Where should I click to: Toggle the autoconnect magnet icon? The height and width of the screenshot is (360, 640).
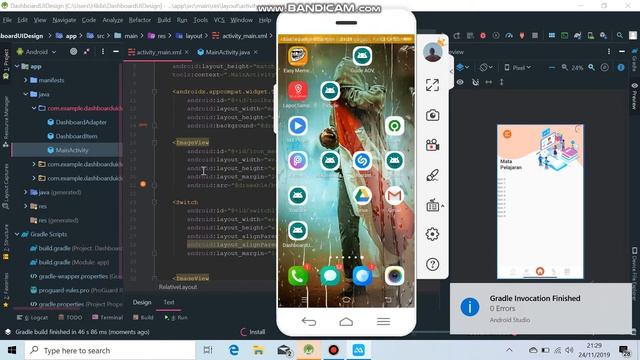[x=475, y=82]
